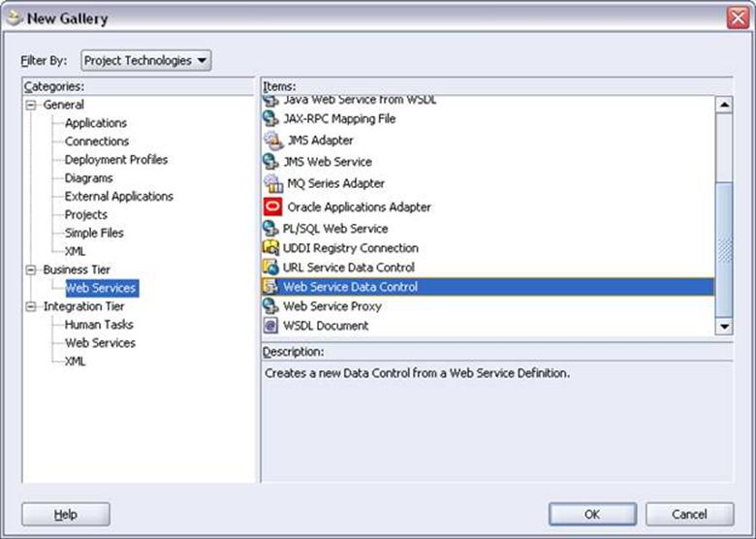Viewport: 756px width, 539px height.
Task: Select the Oracle Applications Adapter red icon
Action: click(273, 206)
